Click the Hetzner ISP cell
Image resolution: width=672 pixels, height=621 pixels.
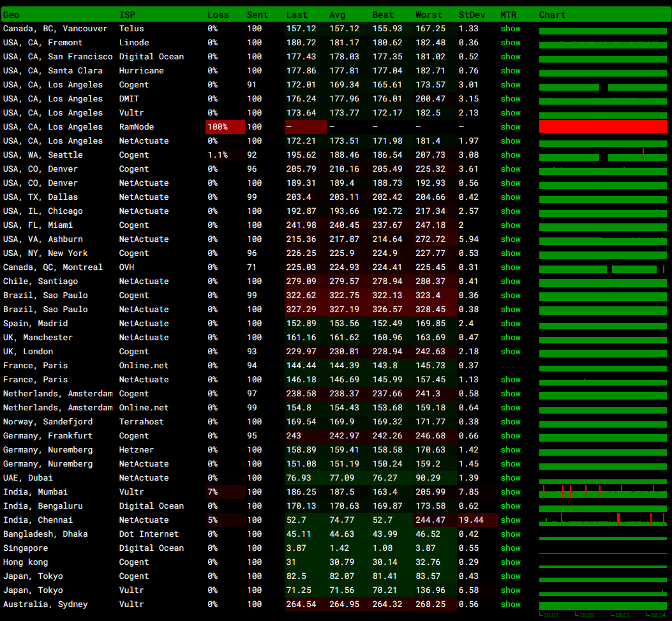pyautogui.click(x=137, y=450)
